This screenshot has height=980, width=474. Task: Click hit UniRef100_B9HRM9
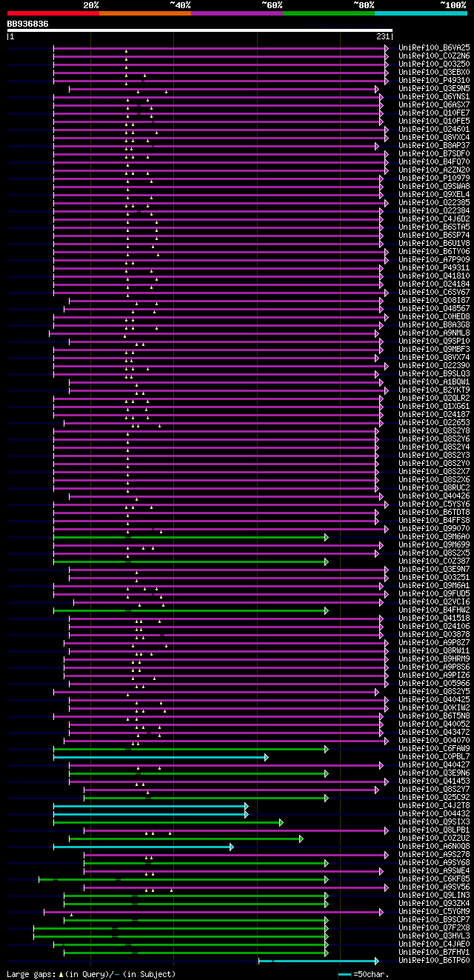coord(434,659)
